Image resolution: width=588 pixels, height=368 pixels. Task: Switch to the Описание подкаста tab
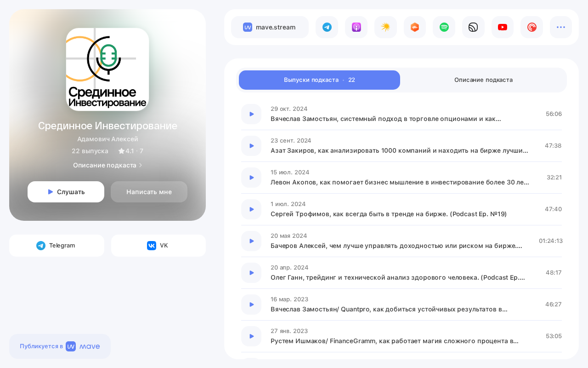[483, 80]
